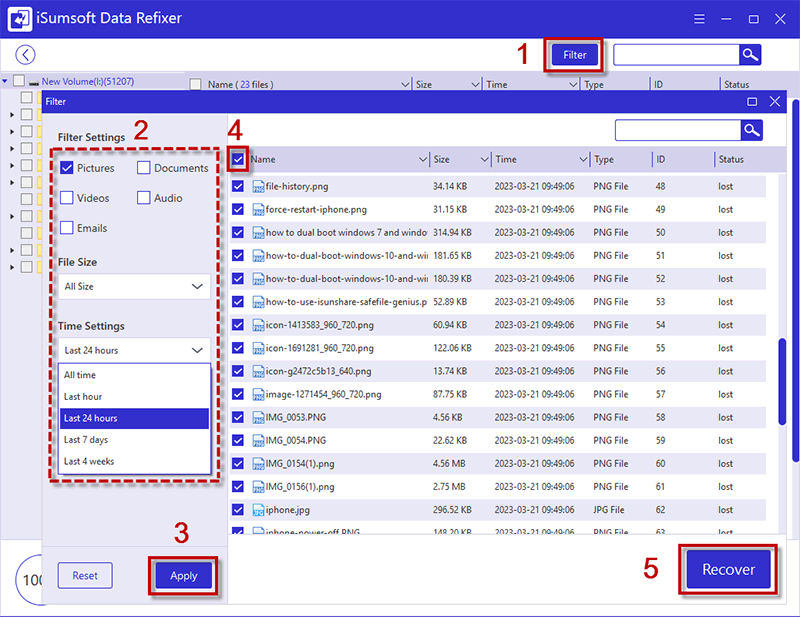The image size is (800, 617).
Task: Enable the Videos checkbox
Action: [x=67, y=198]
